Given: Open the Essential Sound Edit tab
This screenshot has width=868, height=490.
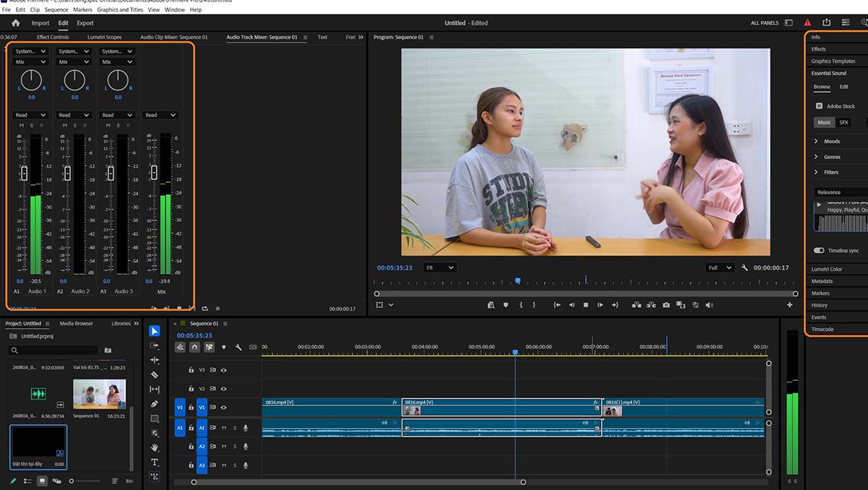Looking at the screenshot, I should tap(843, 87).
